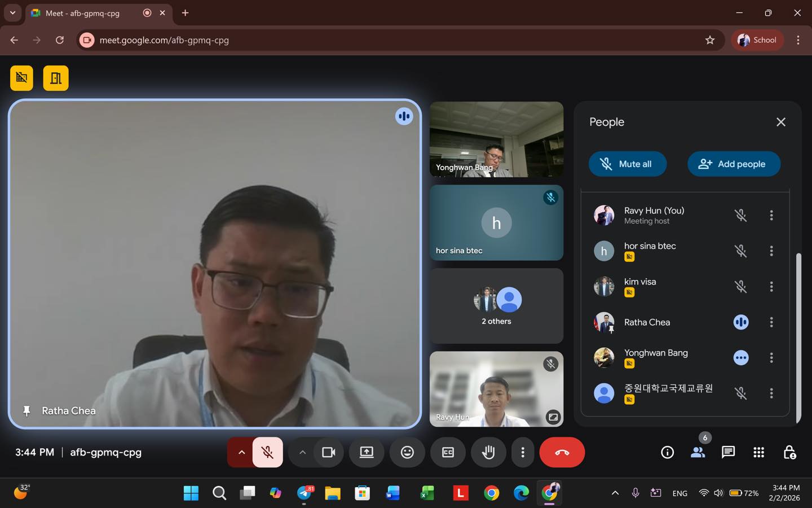Unmute your microphone
Image resolution: width=812 pixels, height=508 pixels.
click(x=268, y=452)
